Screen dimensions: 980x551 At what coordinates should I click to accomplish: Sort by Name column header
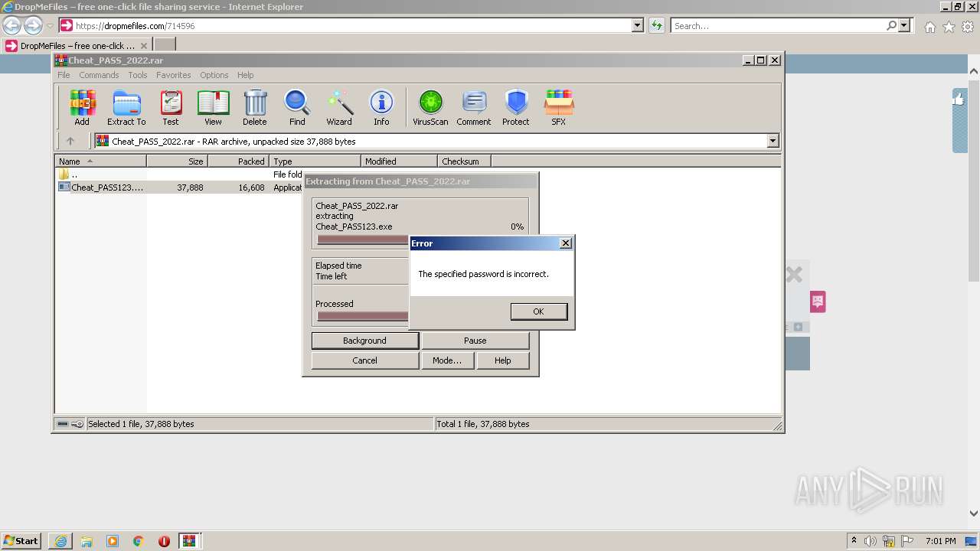(x=100, y=161)
